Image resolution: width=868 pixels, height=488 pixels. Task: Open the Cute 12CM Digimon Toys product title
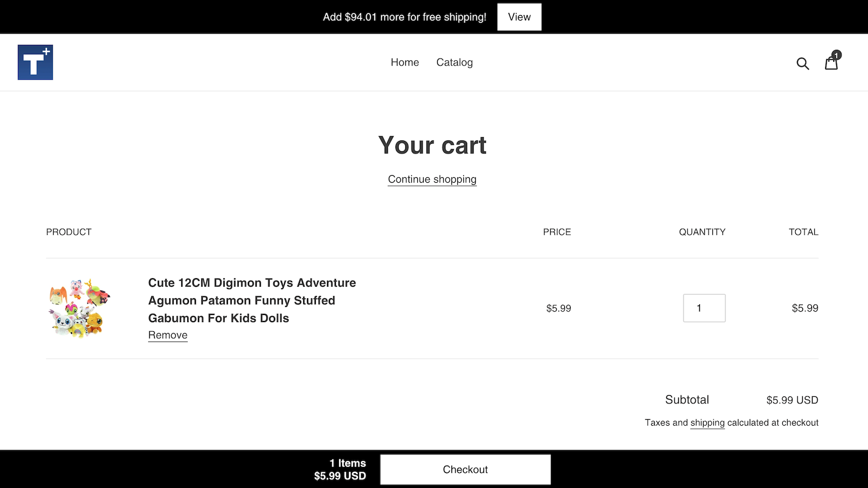point(252,300)
